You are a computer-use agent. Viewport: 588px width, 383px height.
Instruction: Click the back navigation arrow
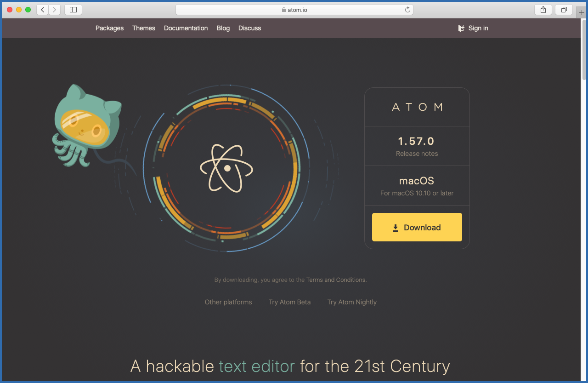click(42, 9)
